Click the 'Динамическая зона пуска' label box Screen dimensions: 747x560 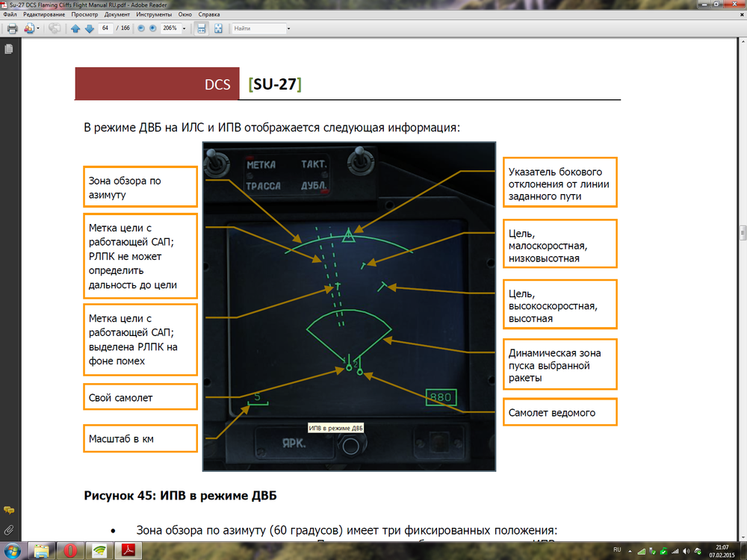(x=560, y=365)
